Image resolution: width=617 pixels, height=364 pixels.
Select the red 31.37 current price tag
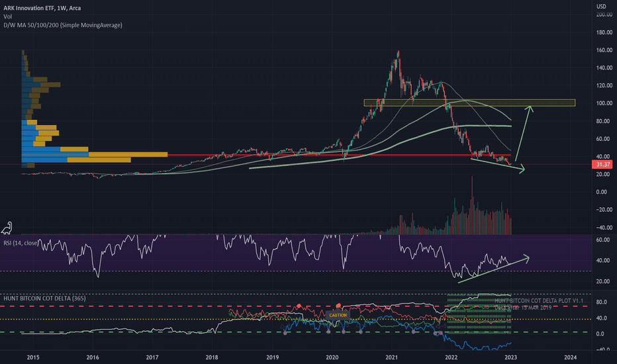coord(602,165)
